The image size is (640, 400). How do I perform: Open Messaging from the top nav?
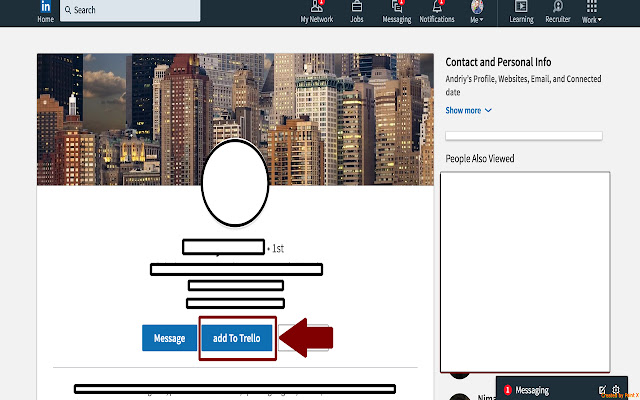point(397,12)
